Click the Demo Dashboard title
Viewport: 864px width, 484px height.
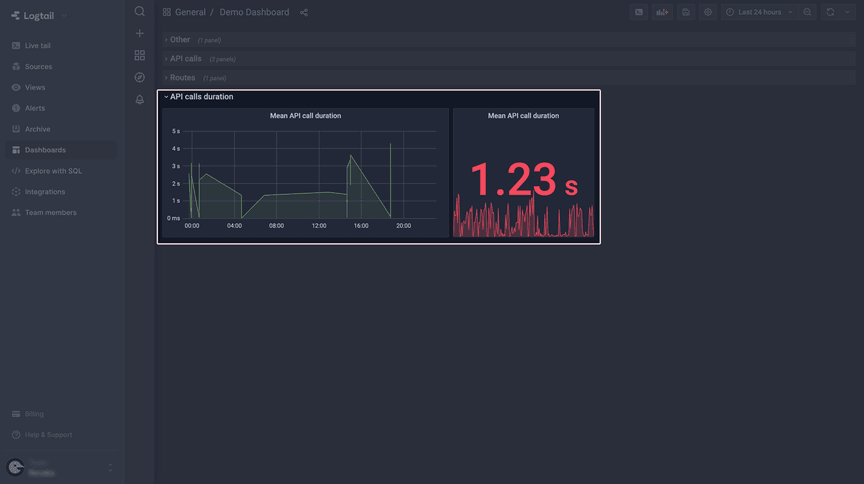(x=254, y=12)
